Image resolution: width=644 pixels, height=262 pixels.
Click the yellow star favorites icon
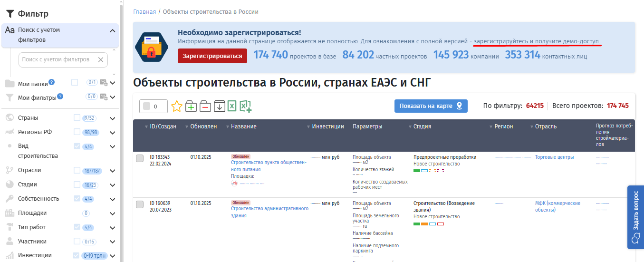click(x=177, y=106)
